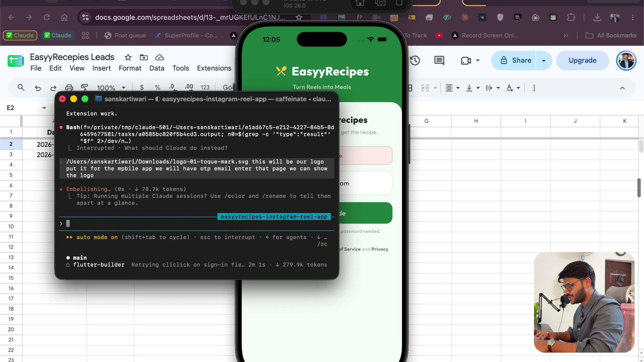
Task: Decrease decimal places
Action: 172,87
